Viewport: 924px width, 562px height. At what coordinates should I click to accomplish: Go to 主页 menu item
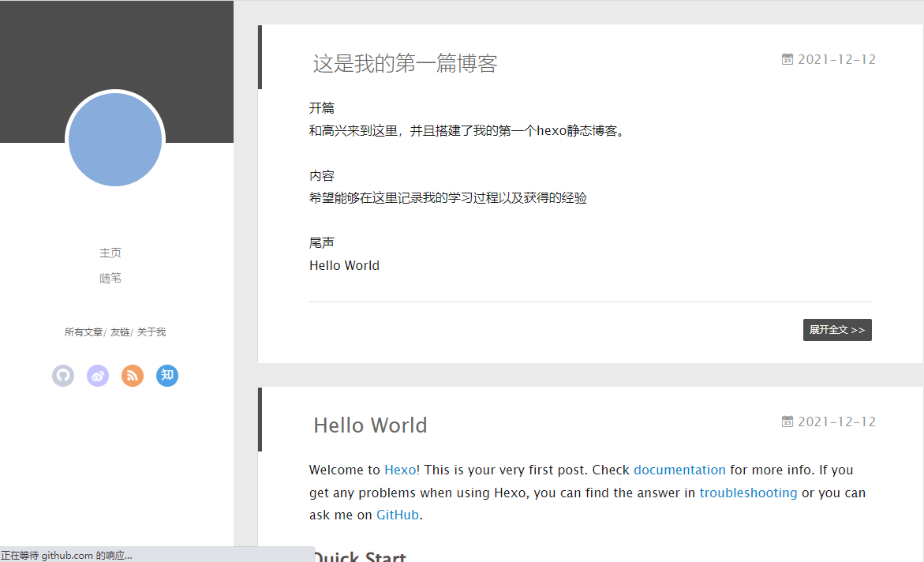(110, 253)
